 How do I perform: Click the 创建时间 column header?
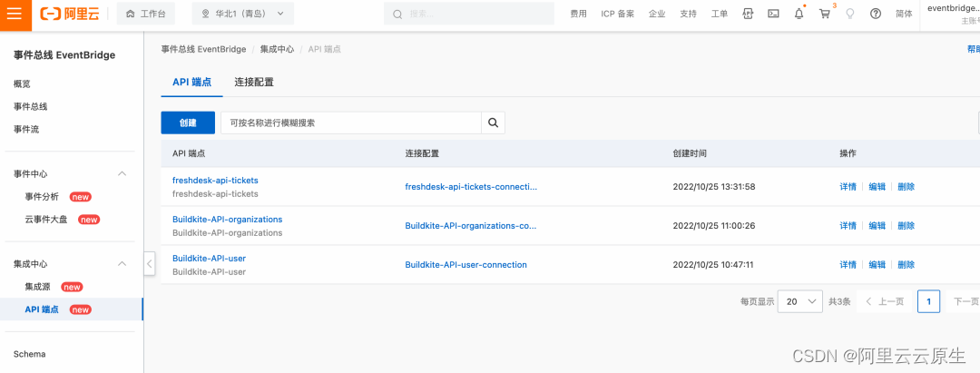pos(690,153)
